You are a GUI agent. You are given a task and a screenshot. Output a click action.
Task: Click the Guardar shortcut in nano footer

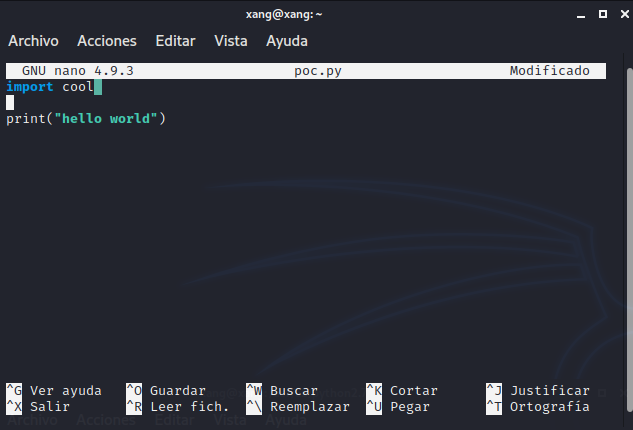click(177, 391)
